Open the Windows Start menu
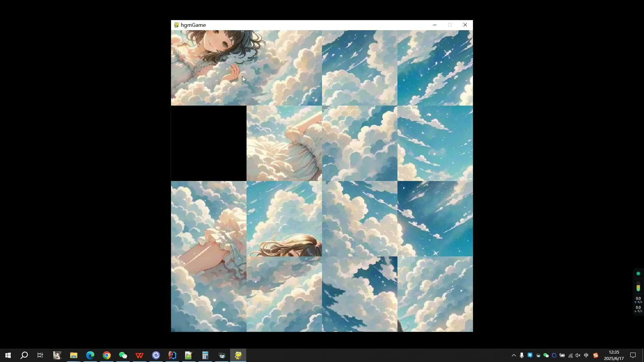644x362 pixels. 8,355
